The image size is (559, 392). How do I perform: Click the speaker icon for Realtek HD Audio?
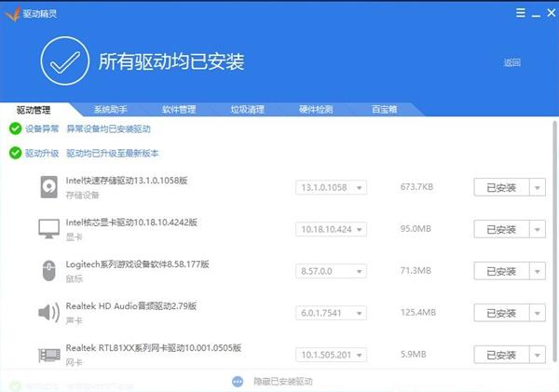pyautogui.click(x=48, y=313)
